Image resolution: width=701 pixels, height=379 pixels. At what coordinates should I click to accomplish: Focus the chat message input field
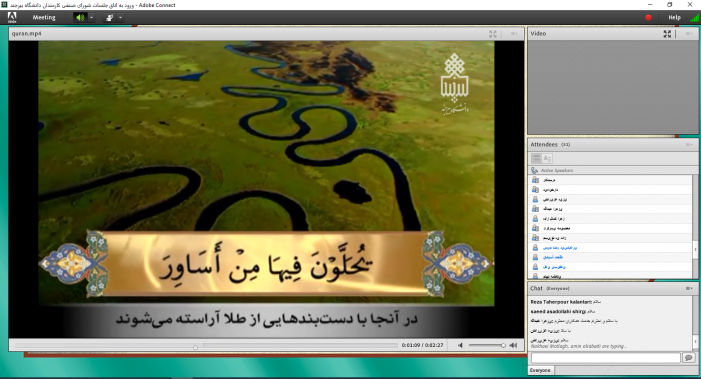(605, 358)
